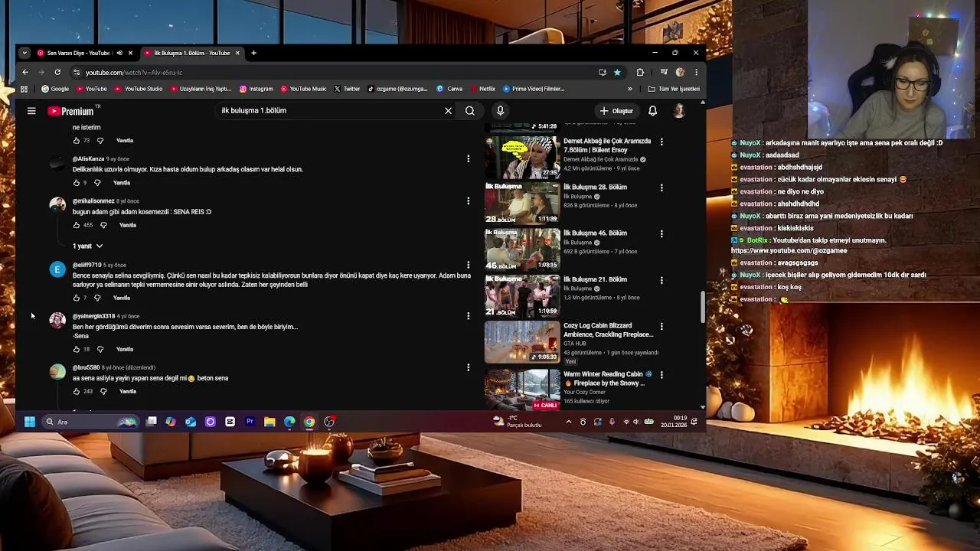The image size is (980, 551).
Task: Open options for İlk Buluşma 28. Bölüm video
Action: pos(661,187)
